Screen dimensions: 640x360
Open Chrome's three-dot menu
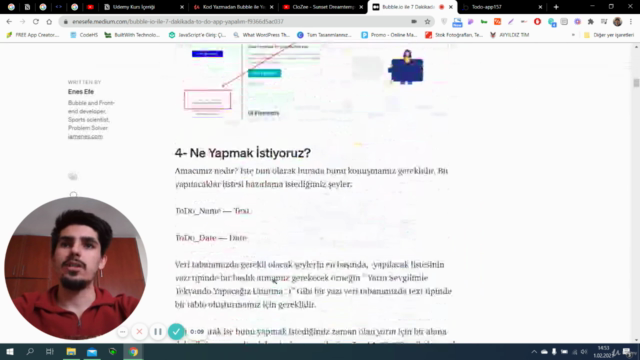click(631, 22)
